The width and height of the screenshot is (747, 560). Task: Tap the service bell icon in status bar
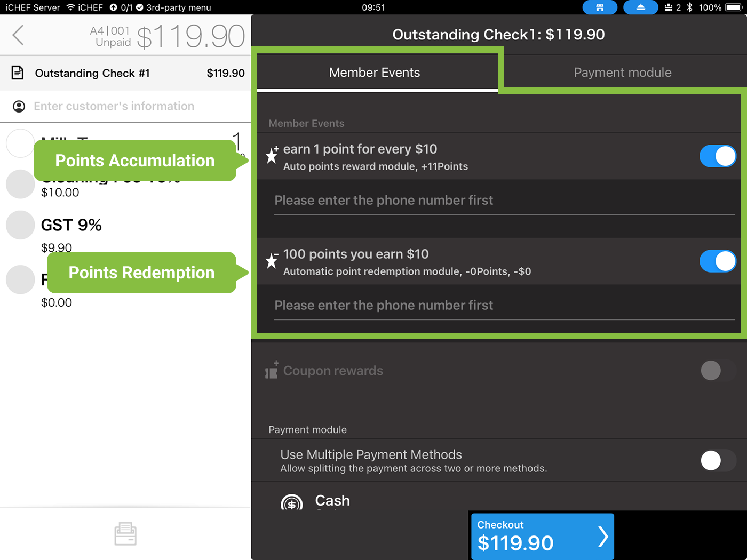click(640, 7)
